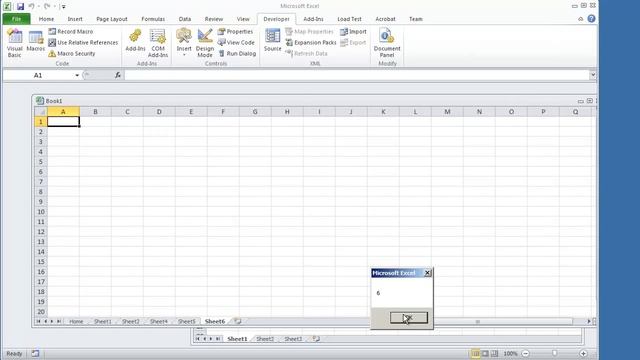Click Export XML

pos(353,42)
